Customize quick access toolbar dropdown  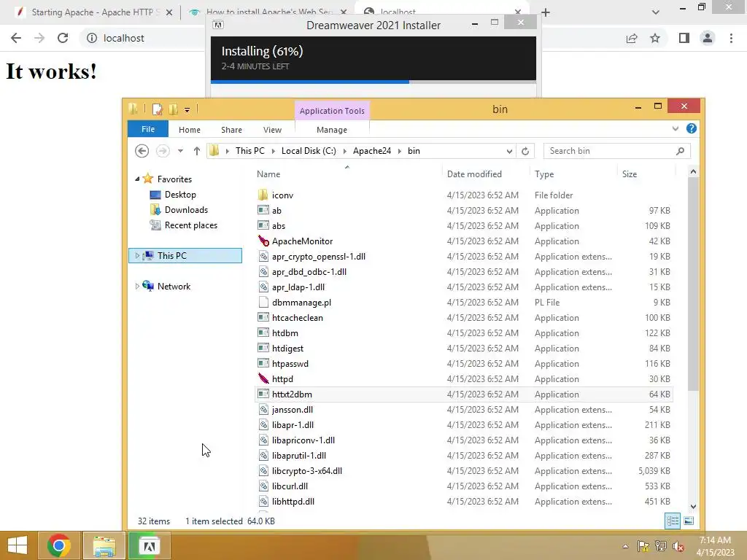click(187, 110)
